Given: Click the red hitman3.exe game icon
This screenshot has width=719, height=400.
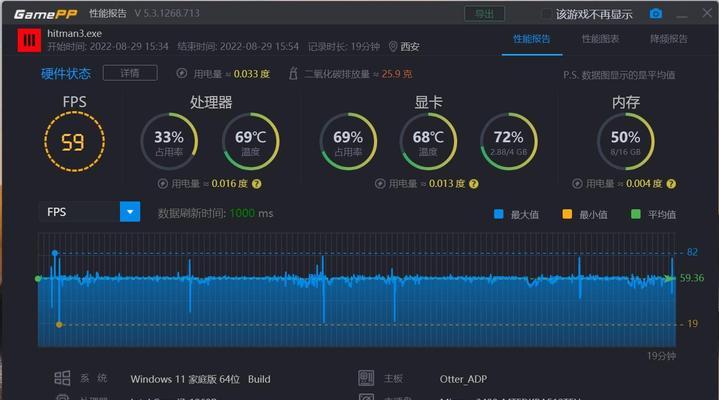Looking at the screenshot, I should click(x=29, y=40).
